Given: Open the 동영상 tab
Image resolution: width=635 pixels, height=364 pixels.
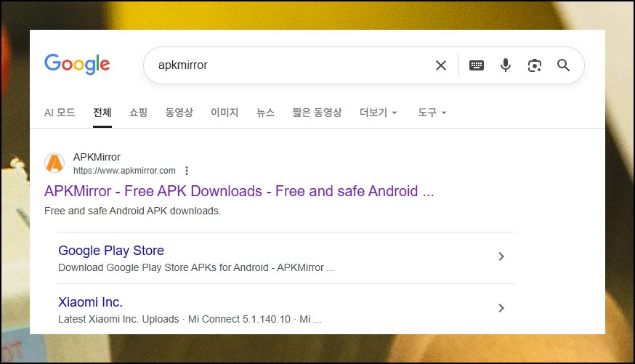Looking at the screenshot, I should tap(179, 112).
